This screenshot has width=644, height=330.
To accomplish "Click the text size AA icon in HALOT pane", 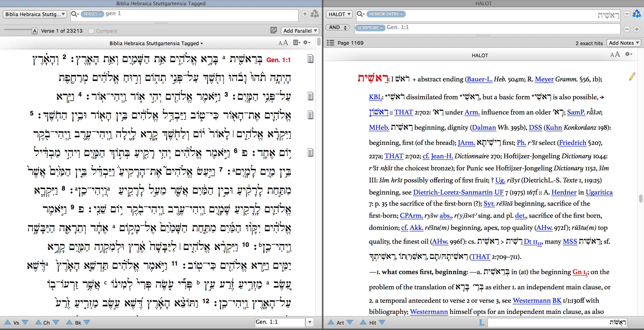I will (615, 55).
